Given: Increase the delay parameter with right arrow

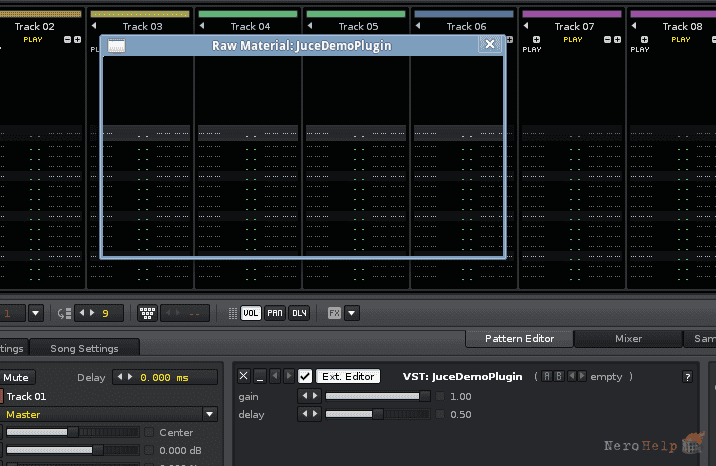Looking at the screenshot, I should pos(315,414).
